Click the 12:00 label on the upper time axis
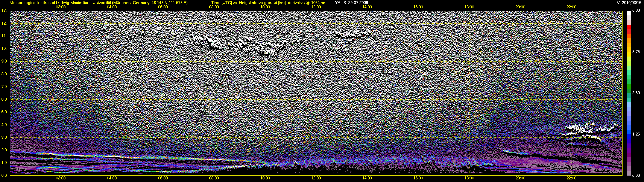 316,7
